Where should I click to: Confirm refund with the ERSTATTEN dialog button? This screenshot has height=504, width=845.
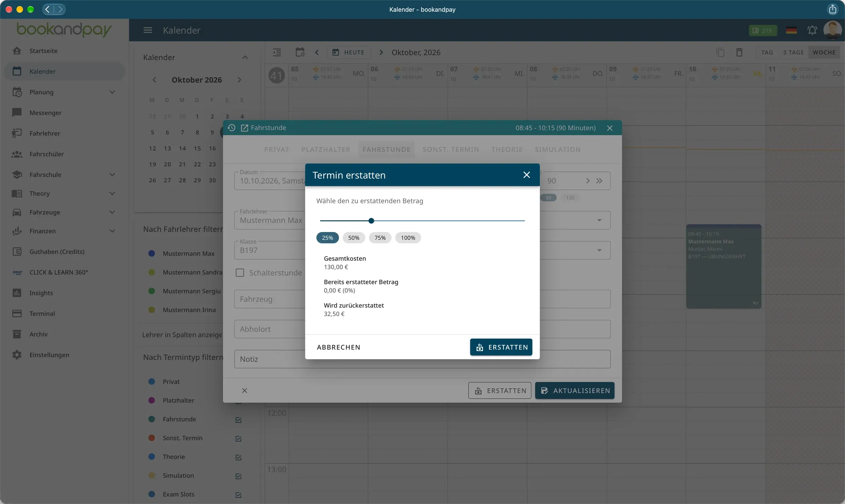[501, 347]
